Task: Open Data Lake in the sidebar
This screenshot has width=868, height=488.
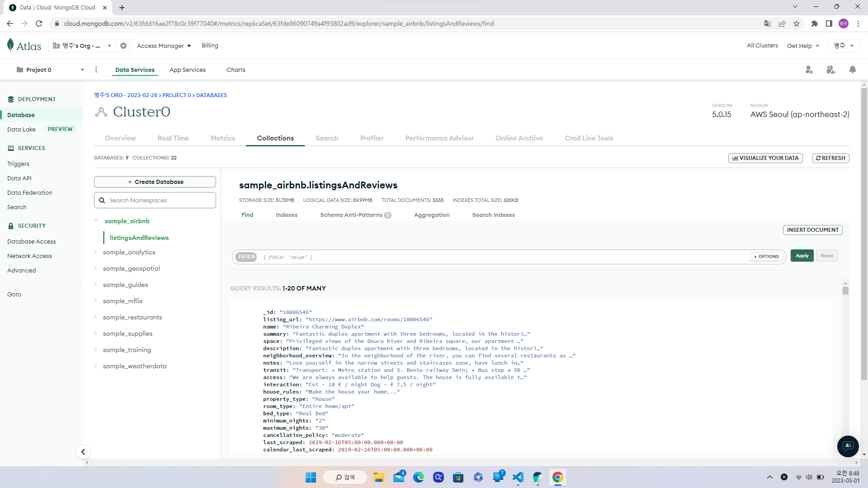Action: tap(21, 129)
